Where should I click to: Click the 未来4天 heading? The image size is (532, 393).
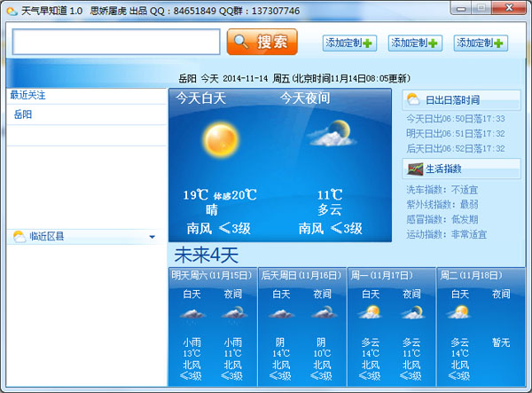point(207,255)
